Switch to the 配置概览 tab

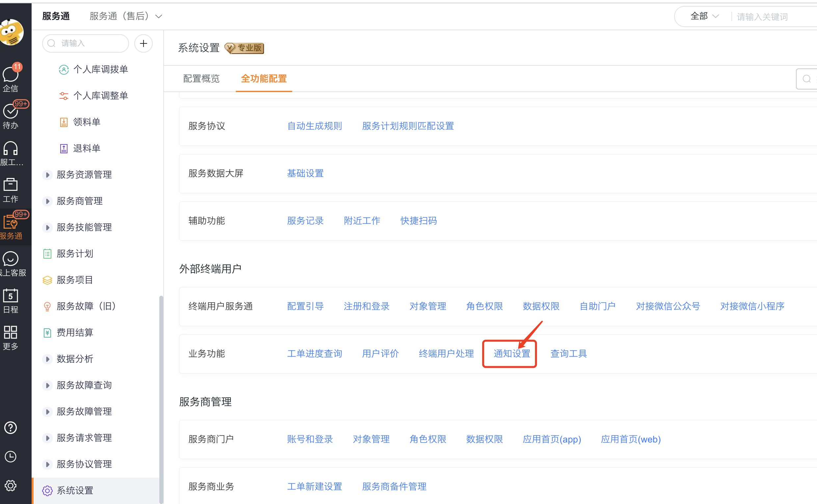(x=201, y=79)
